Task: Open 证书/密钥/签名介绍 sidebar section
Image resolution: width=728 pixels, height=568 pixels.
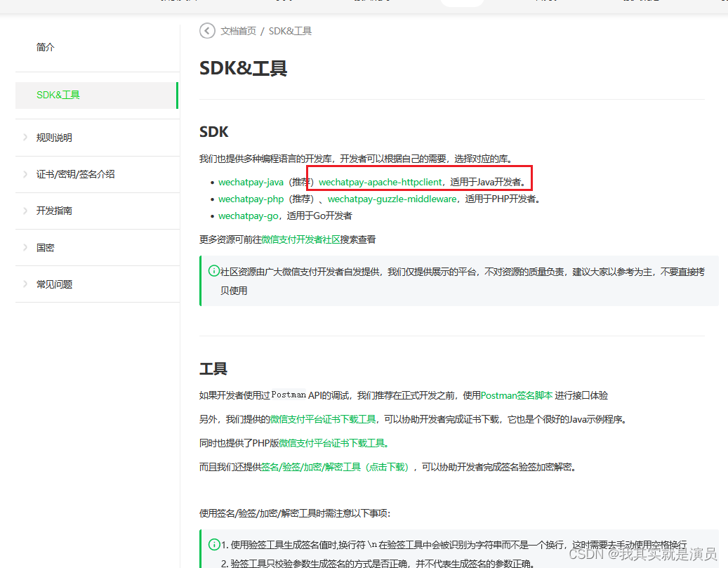Action: point(76,174)
